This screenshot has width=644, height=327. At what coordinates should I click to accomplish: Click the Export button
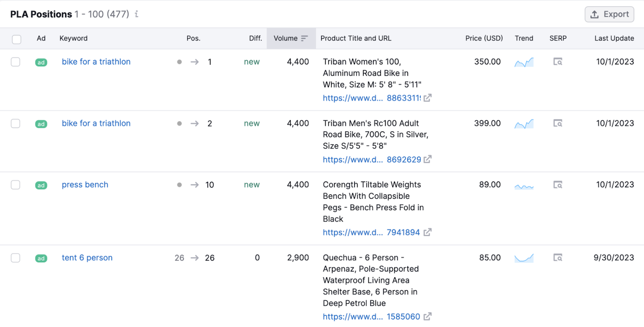[x=609, y=14]
